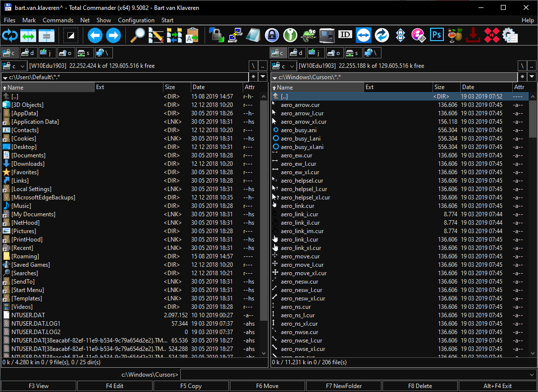Open network neighborhood button in left panel
Viewport: 538px width, 392px height.
click(104, 53)
